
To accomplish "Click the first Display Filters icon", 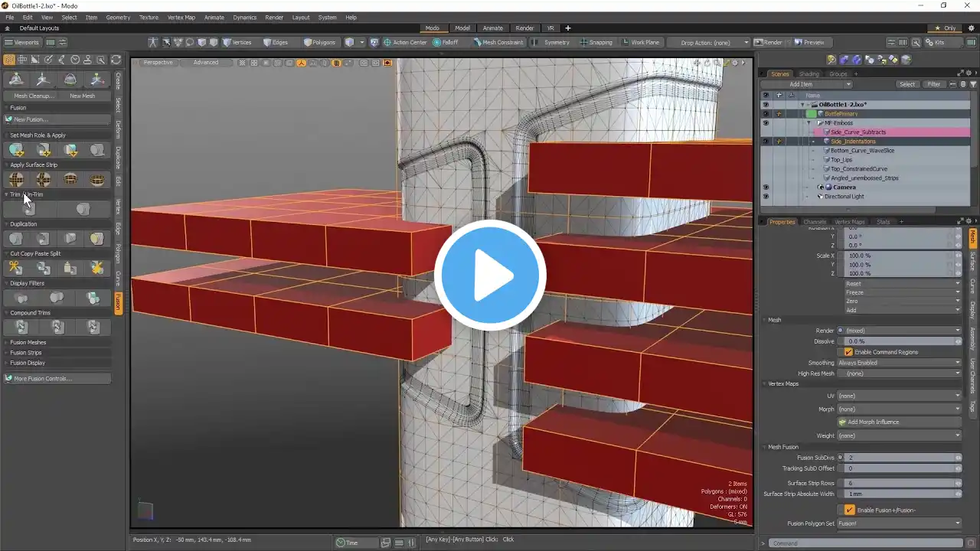I will [x=21, y=298].
